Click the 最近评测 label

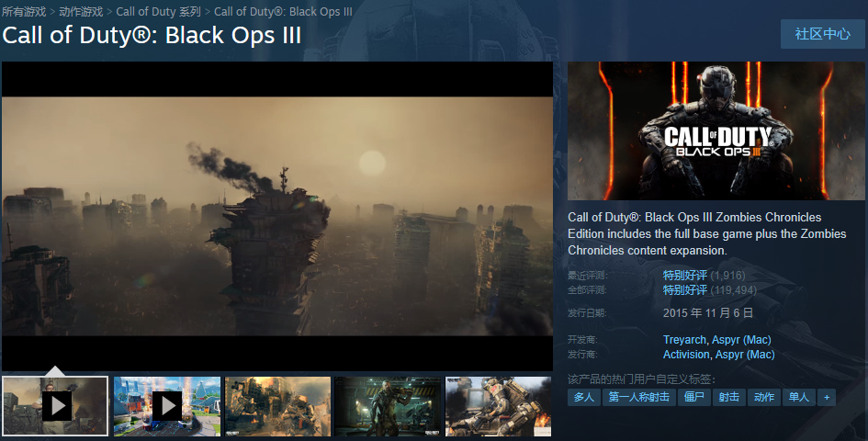coord(587,276)
